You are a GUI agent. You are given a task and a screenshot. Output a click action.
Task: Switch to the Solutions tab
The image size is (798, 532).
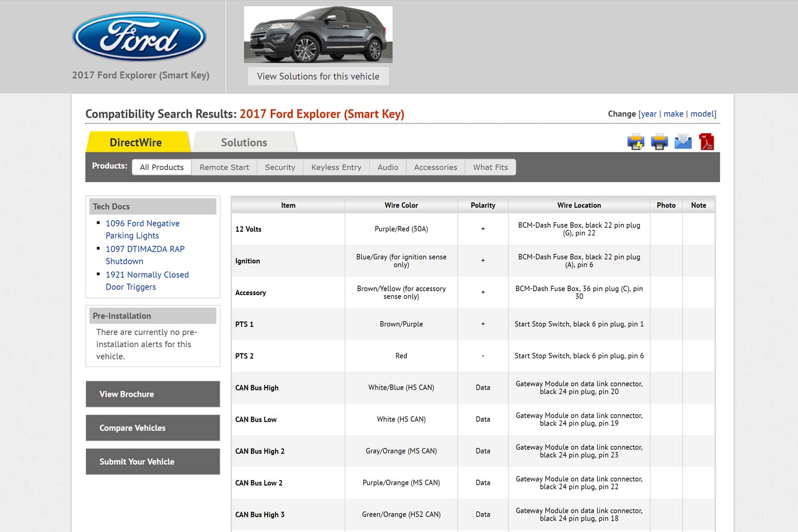244,143
